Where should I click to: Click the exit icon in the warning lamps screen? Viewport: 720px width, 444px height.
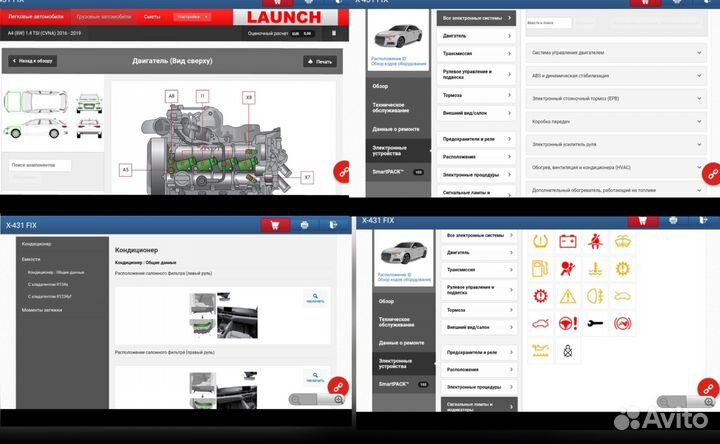coord(703,220)
